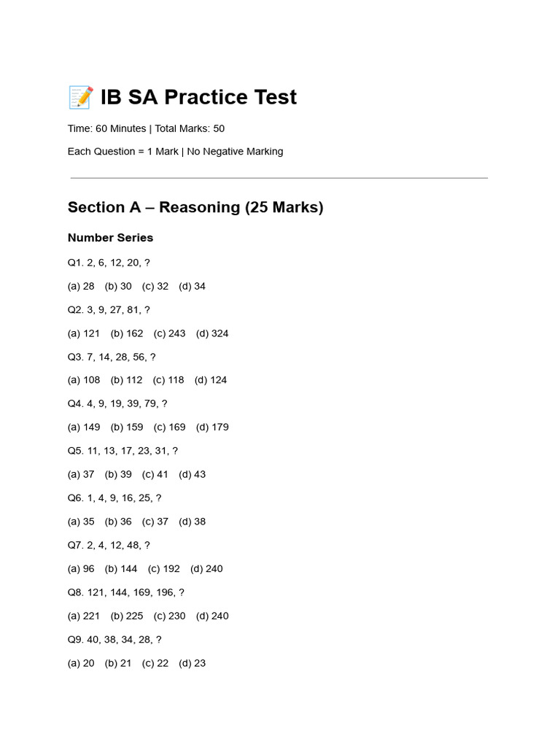This screenshot has width=560, height=747.
Task: Select option (b) 30 for Q1
Action: click(x=118, y=286)
